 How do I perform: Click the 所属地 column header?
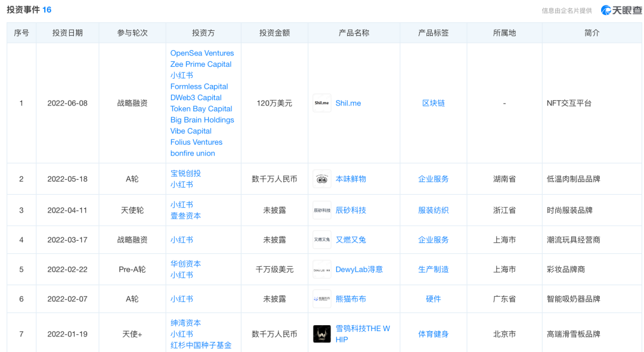click(x=504, y=33)
